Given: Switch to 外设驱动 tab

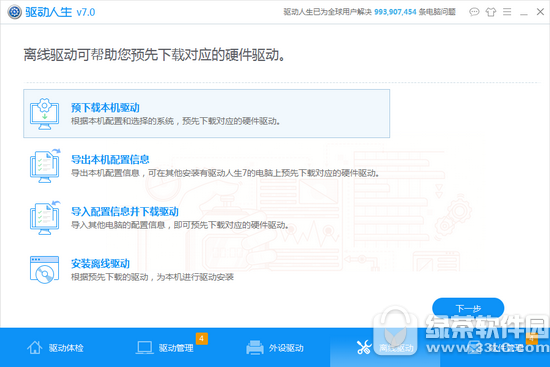Looking at the screenshot, I should [x=275, y=347].
